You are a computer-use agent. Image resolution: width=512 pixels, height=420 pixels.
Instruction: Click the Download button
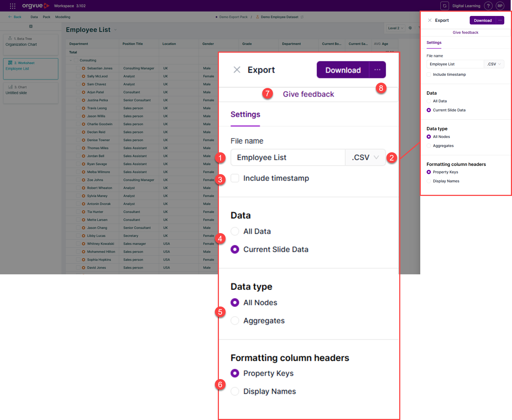pos(482,20)
